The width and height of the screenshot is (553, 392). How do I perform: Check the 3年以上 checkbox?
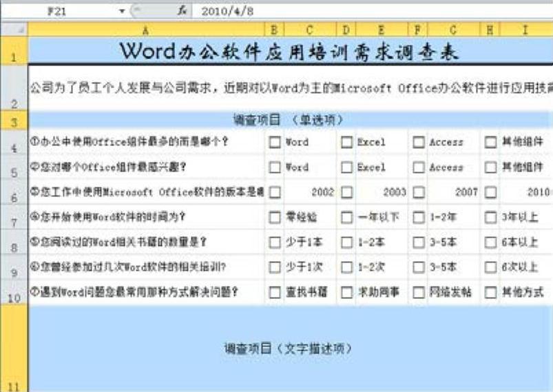(x=490, y=217)
